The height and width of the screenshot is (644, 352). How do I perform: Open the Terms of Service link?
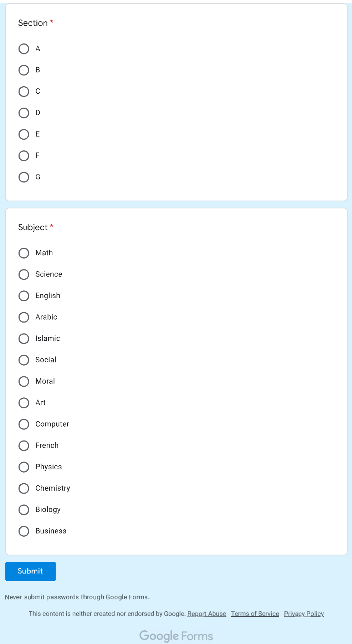[255, 614]
